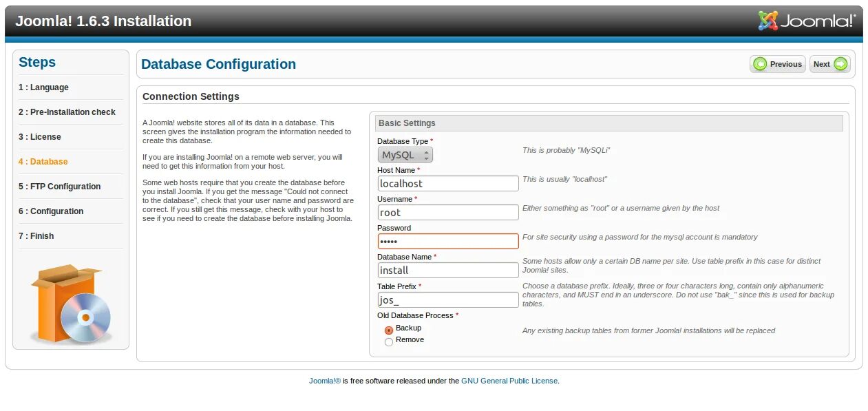Click the Next button
The width and height of the screenshot is (868, 411).
(x=830, y=64)
